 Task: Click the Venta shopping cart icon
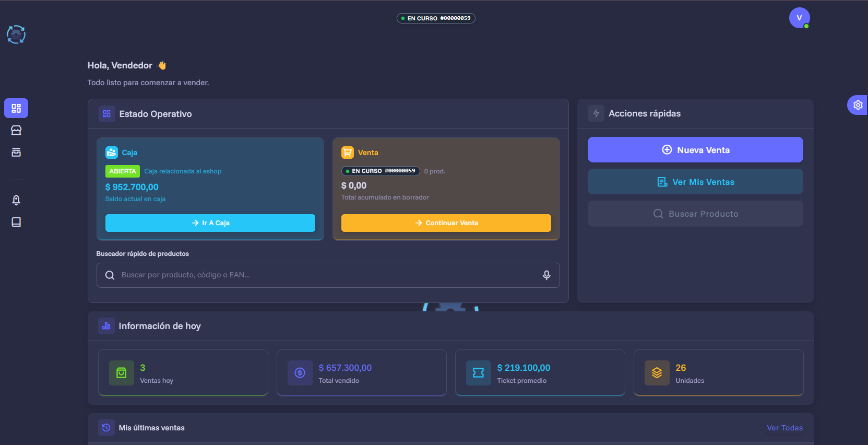coord(348,153)
